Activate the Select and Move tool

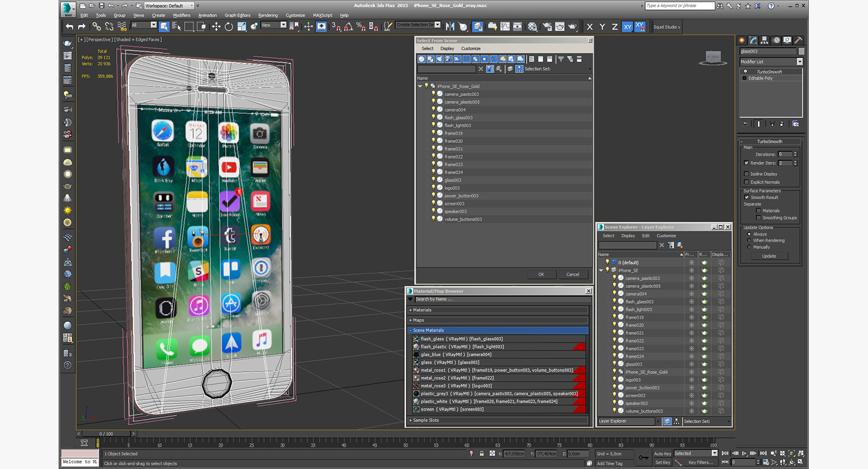[216, 26]
